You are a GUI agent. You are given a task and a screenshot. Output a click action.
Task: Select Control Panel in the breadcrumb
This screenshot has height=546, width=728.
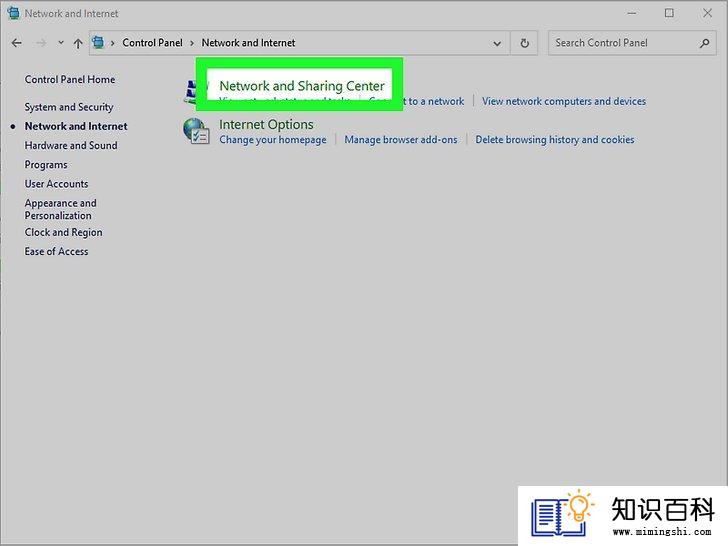(x=152, y=43)
